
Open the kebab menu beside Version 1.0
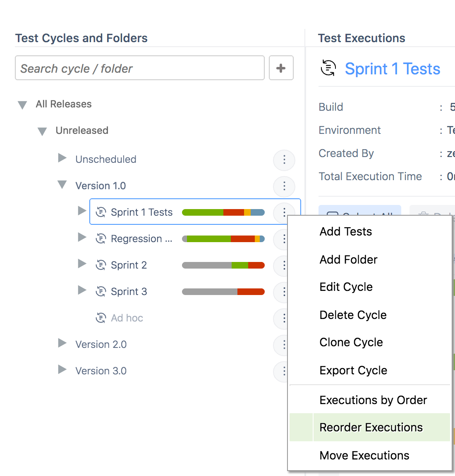click(284, 186)
